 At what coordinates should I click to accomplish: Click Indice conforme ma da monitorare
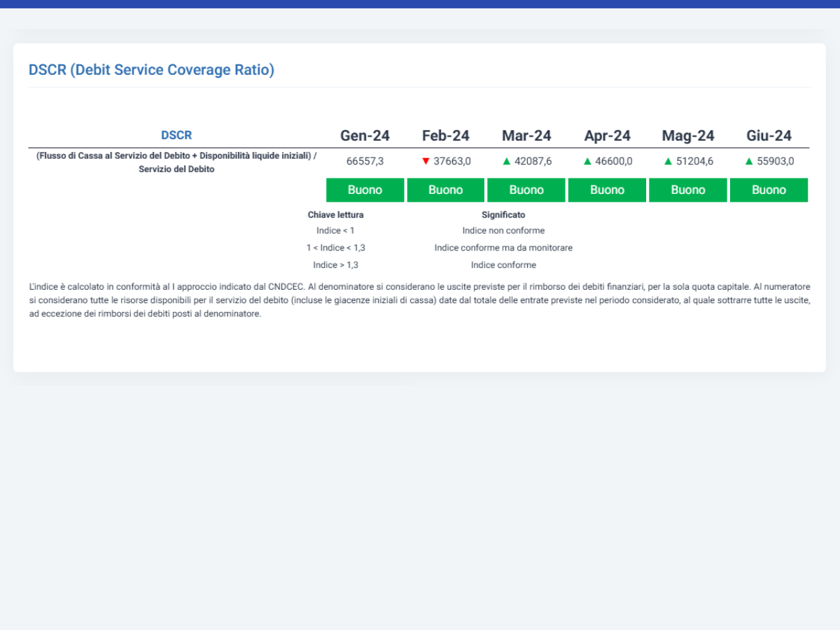point(503,248)
